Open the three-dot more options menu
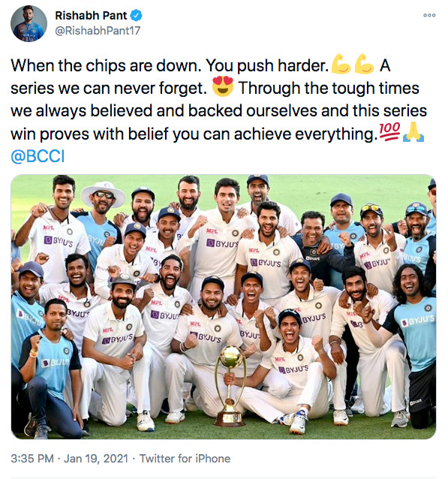Viewport: 448px width, 479px height. pos(429,15)
